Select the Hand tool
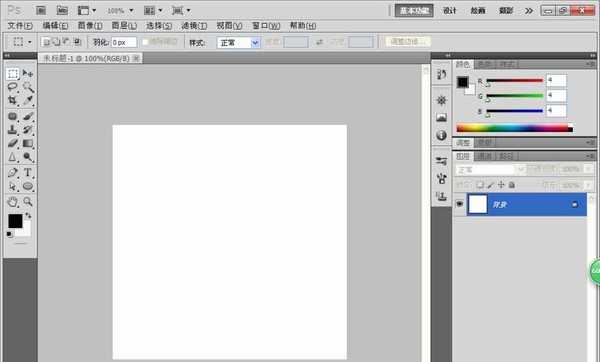This screenshot has width=600, height=362. (13, 202)
